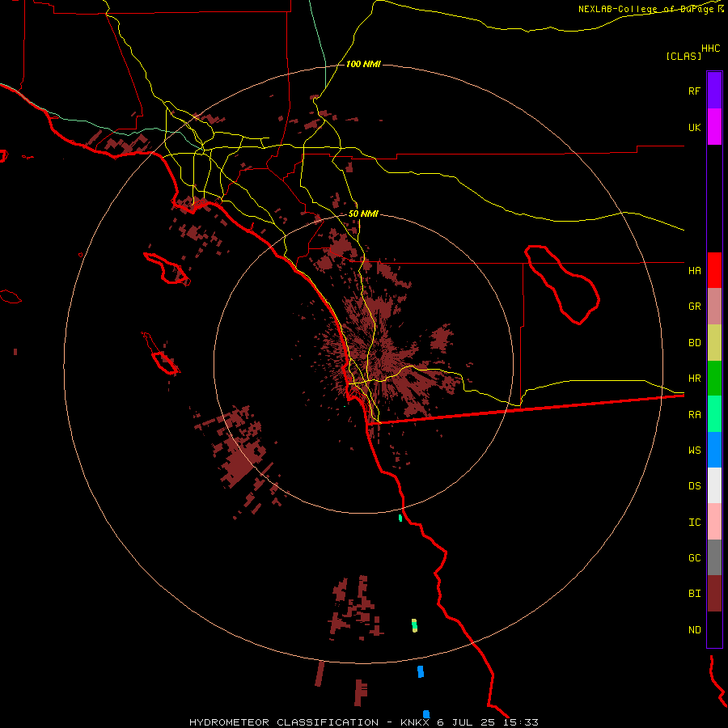728x728 pixels.
Task: Click the 'NEXLAB-College of DuPage' credit text
Action: [x=647, y=9]
